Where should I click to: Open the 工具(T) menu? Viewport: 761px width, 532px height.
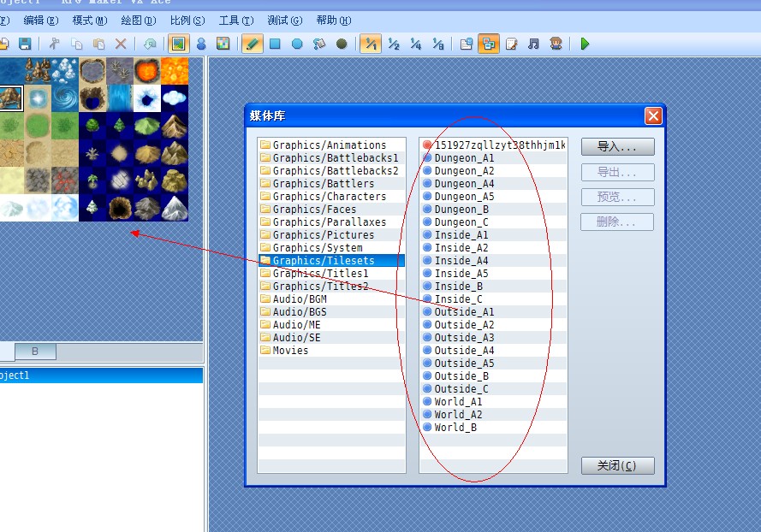[236, 21]
